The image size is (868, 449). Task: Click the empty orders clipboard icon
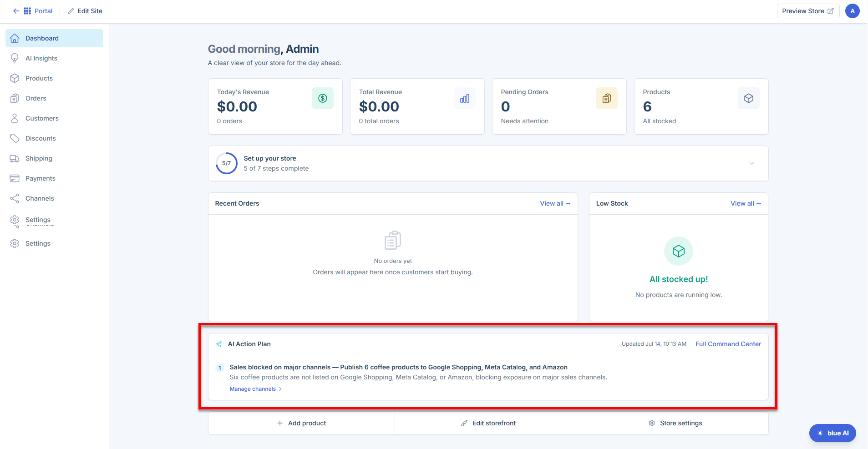[393, 240]
